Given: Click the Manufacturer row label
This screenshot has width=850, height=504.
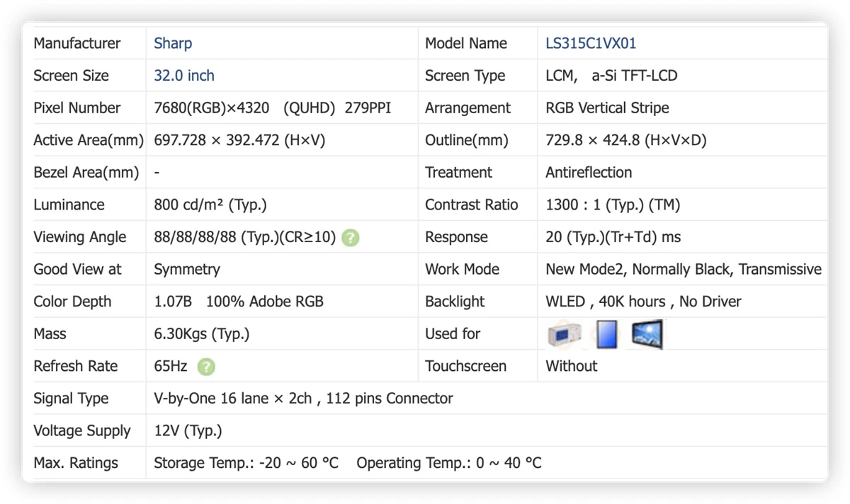Looking at the screenshot, I should (77, 43).
